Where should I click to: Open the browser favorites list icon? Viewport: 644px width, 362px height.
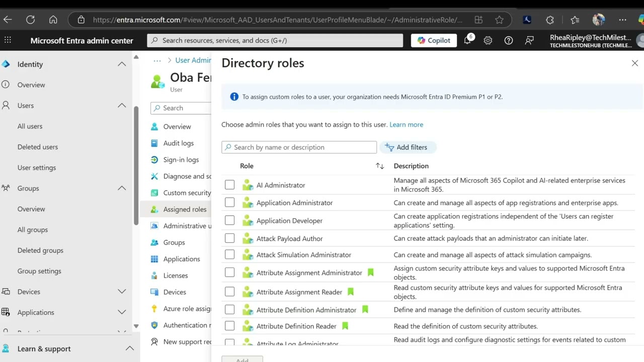click(575, 20)
